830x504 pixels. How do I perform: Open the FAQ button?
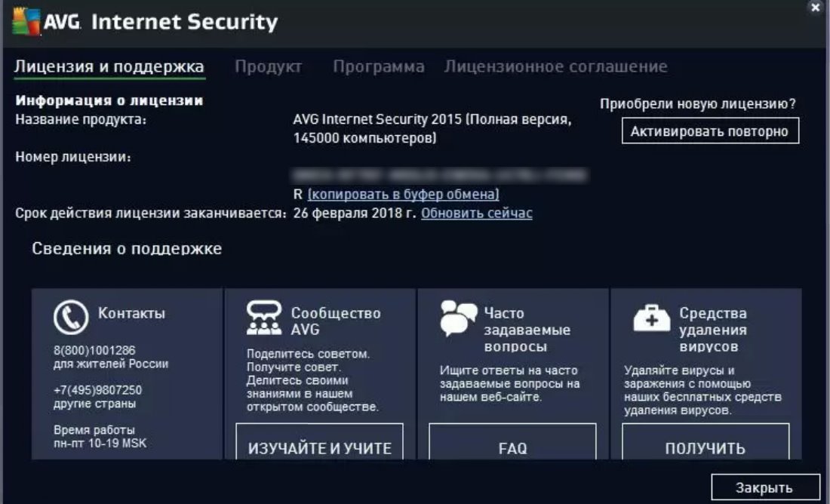512,448
